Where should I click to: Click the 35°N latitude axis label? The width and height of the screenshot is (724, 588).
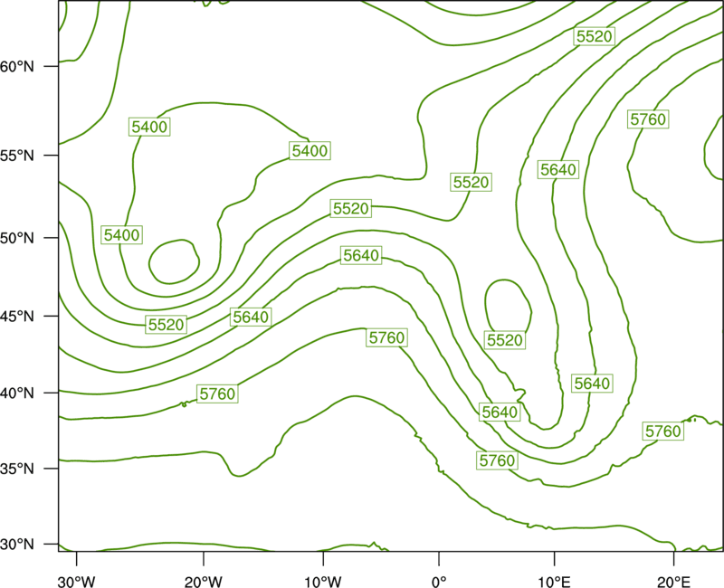[x=17, y=469]
